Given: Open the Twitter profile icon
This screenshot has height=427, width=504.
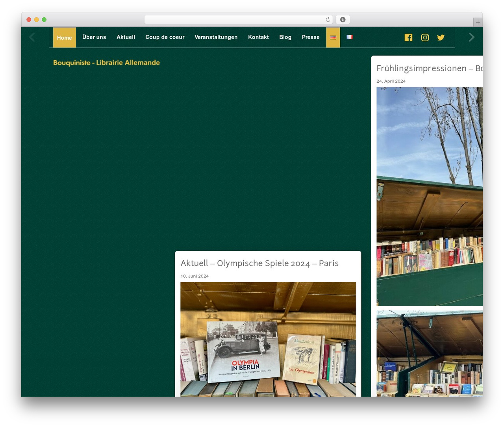Looking at the screenshot, I should (441, 37).
